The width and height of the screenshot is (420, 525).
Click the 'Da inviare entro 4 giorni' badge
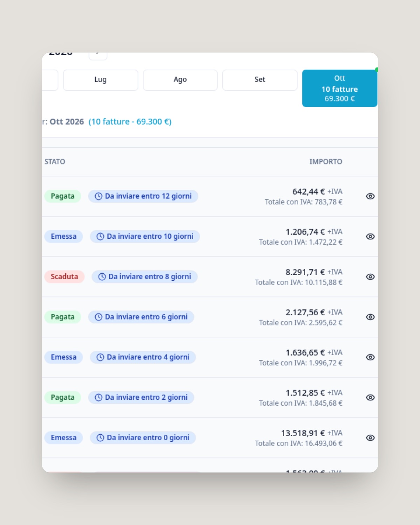click(x=143, y=357)
